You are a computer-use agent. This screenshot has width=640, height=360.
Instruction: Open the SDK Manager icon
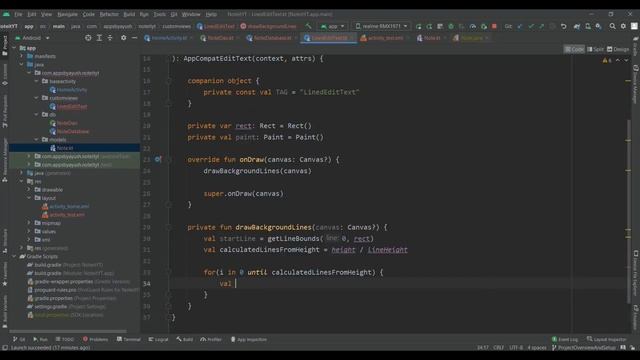[598, 26]
